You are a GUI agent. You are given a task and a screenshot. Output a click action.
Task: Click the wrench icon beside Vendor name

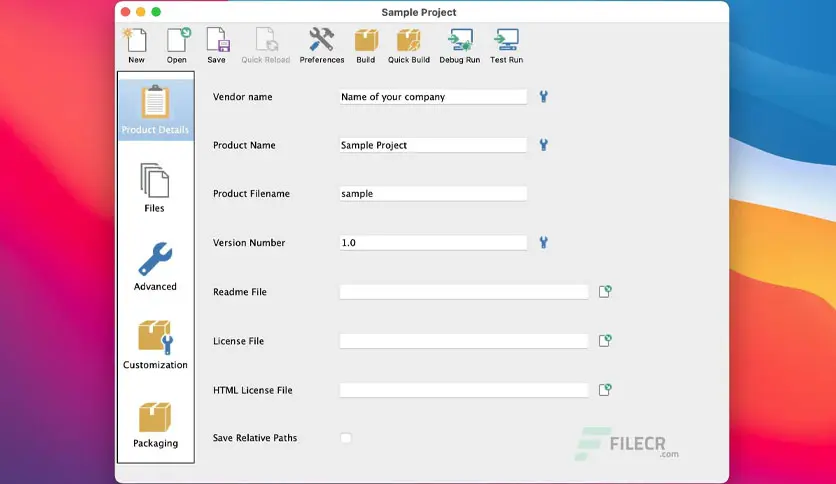point(543,96)
